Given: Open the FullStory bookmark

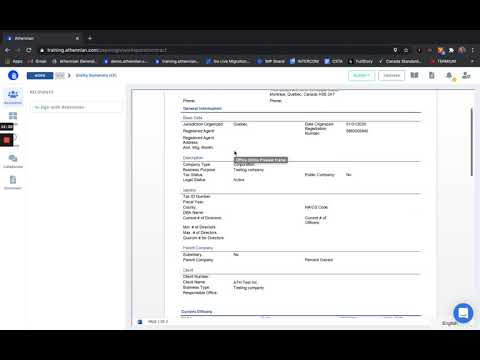Looking at the screenshot, I should point(361,61).
